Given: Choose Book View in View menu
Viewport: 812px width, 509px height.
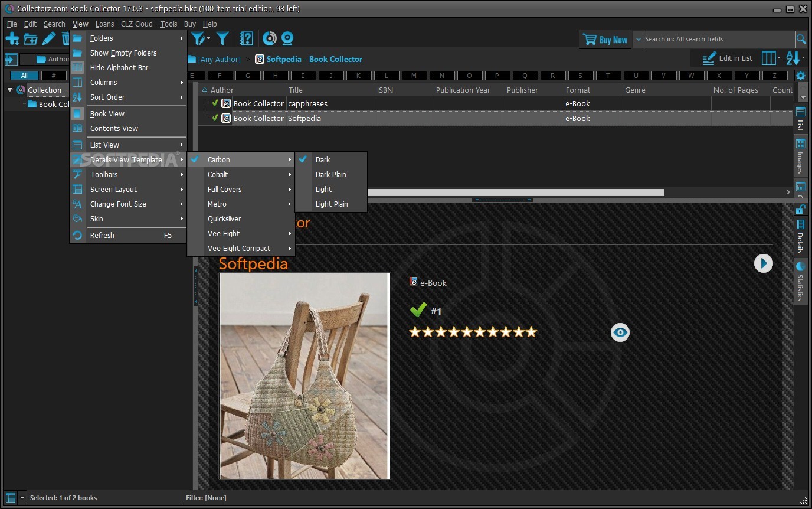Looking at the screenshot, I should pyautogui.click(x=129, y=113).
